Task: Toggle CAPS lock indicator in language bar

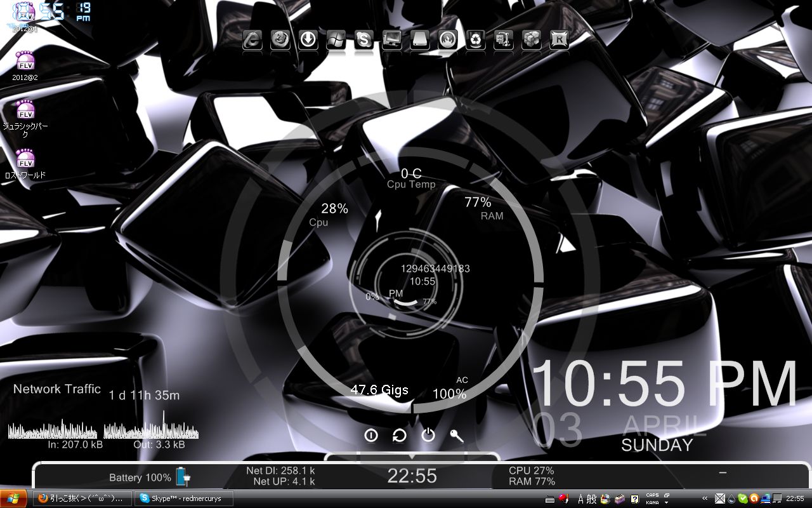Action: coord(652,495)
